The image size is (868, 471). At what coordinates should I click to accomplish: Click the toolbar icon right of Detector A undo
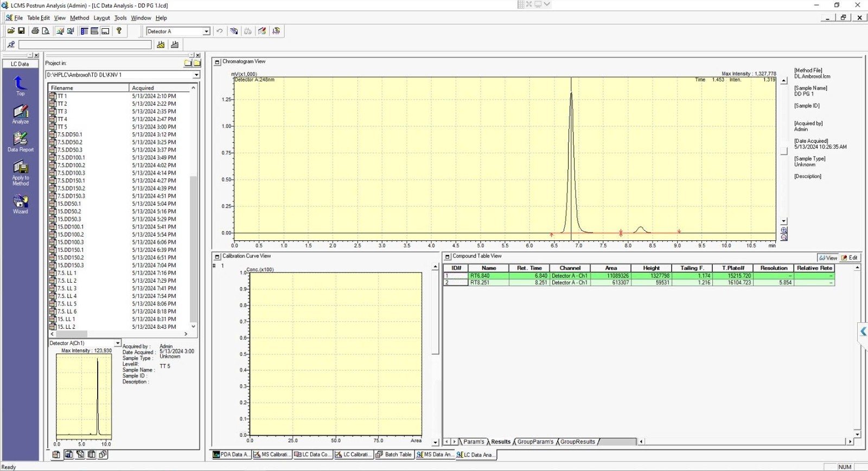coord(234,31)
